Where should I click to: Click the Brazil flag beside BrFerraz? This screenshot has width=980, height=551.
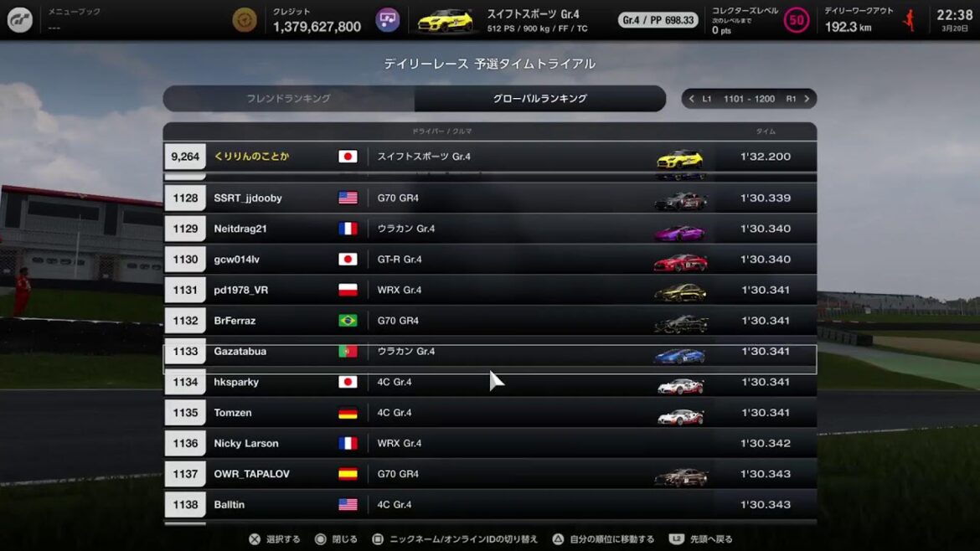click(x=348, y=321)
